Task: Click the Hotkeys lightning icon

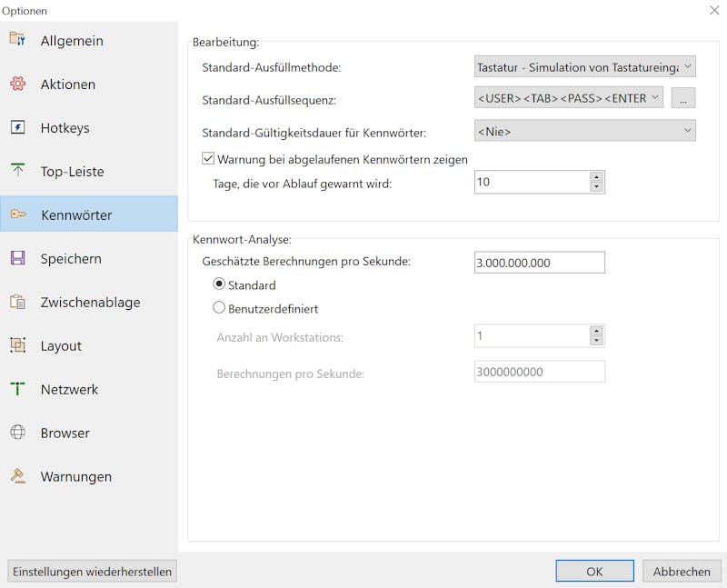Action: click(17, 127)
